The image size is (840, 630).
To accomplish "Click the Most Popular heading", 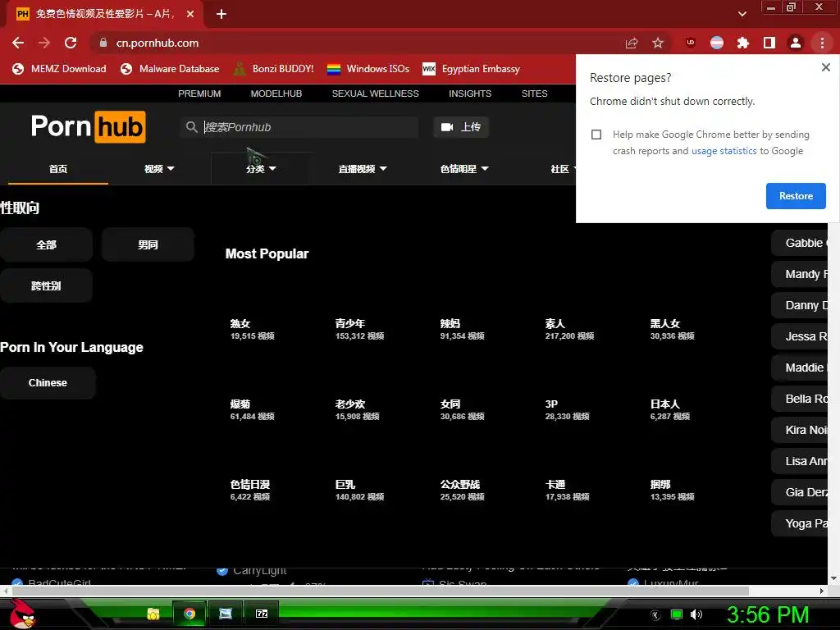I will click(267, 253).
